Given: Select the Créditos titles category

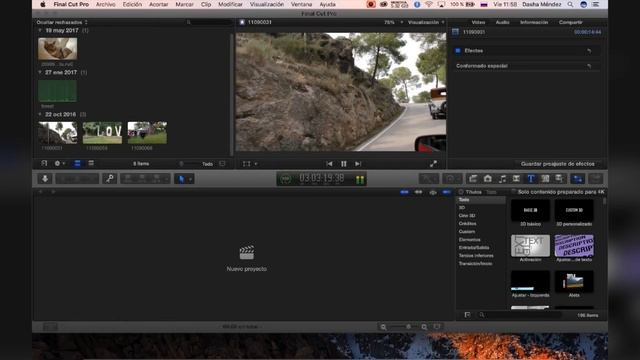Looking at the screenshot, I should pos(467,224).
